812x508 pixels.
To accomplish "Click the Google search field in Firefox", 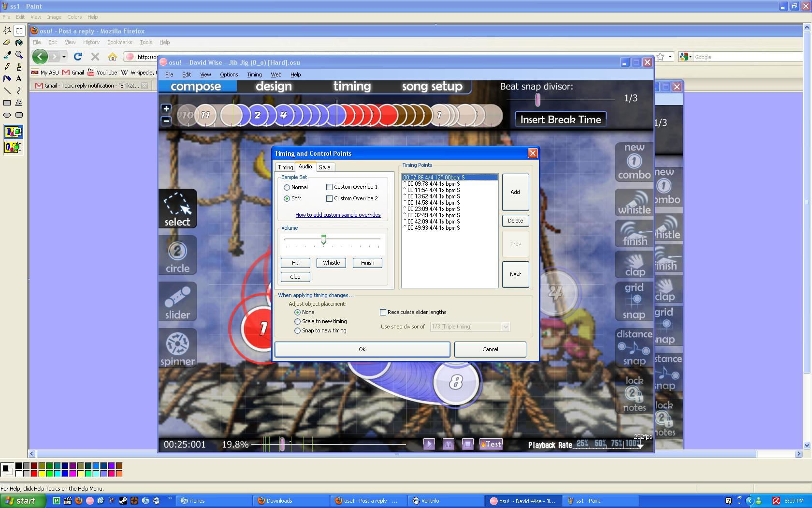I will (748, 57).
